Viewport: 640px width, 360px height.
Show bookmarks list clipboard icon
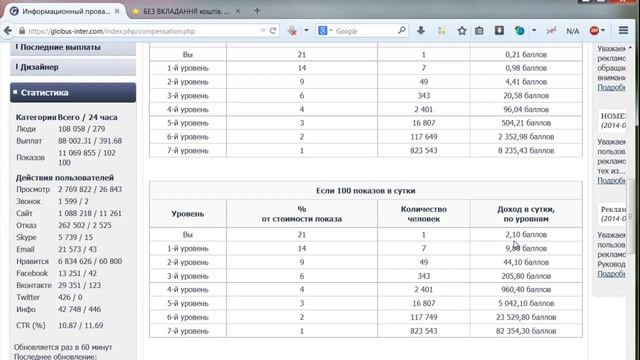coord(479,31)
